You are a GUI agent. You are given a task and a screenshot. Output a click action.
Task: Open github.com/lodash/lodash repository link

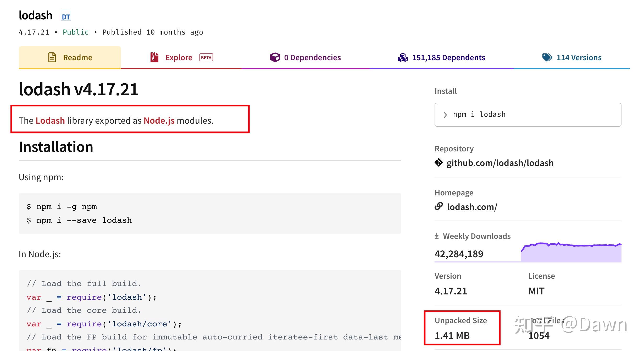500,163
